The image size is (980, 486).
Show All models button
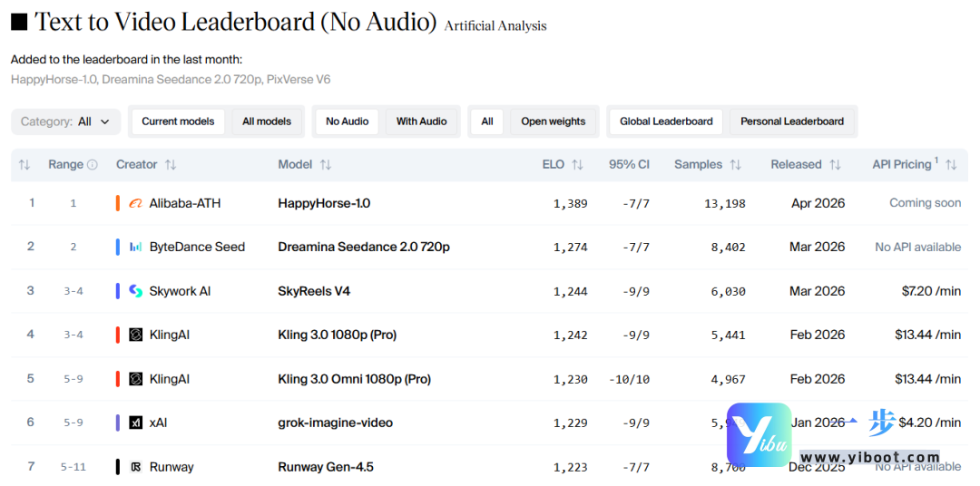coord(267,121)
